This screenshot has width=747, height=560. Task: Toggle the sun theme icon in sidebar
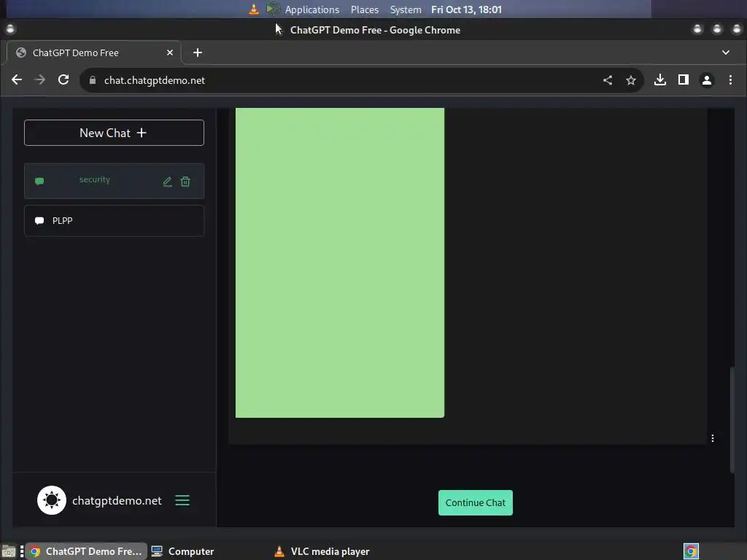[52, 500]
